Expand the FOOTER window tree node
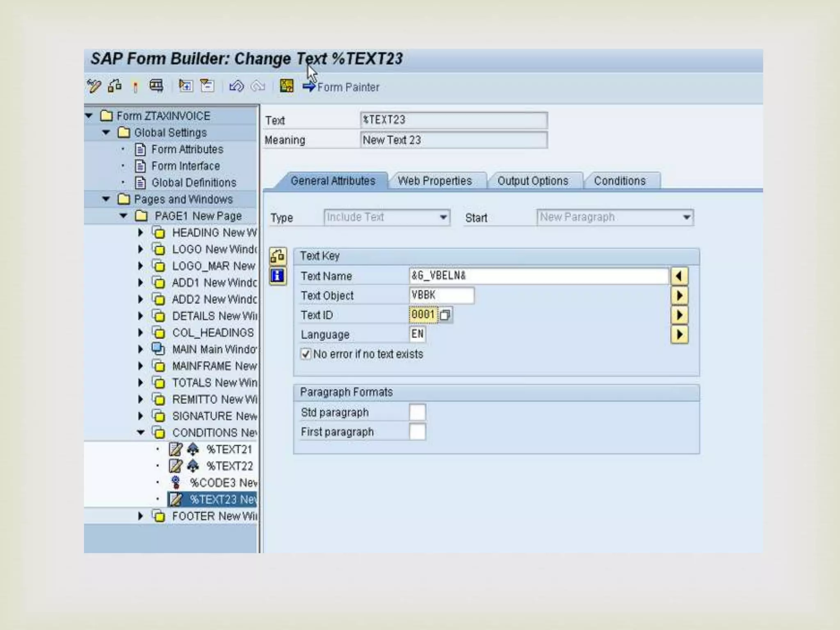Image resolution: width=840 pixels, height=630 pixels. (x=141, y=516)
